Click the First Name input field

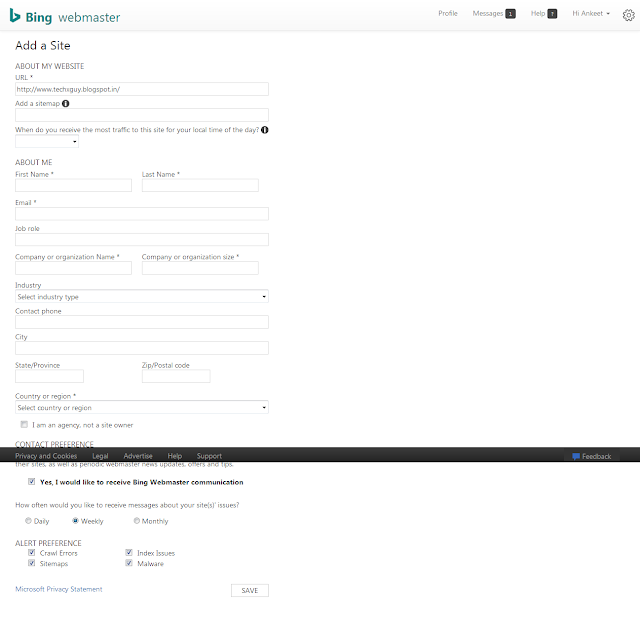(73, 185)
